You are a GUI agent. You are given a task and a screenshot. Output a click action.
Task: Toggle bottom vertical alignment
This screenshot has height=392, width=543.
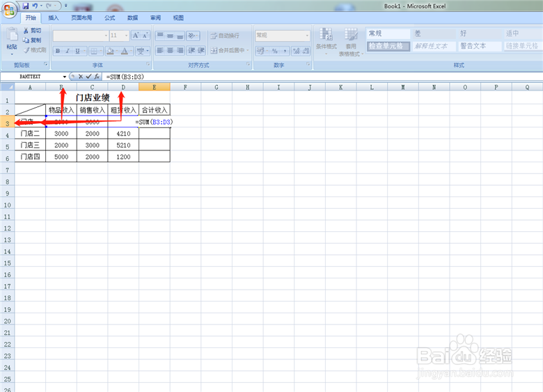click(x=180, y=36)
